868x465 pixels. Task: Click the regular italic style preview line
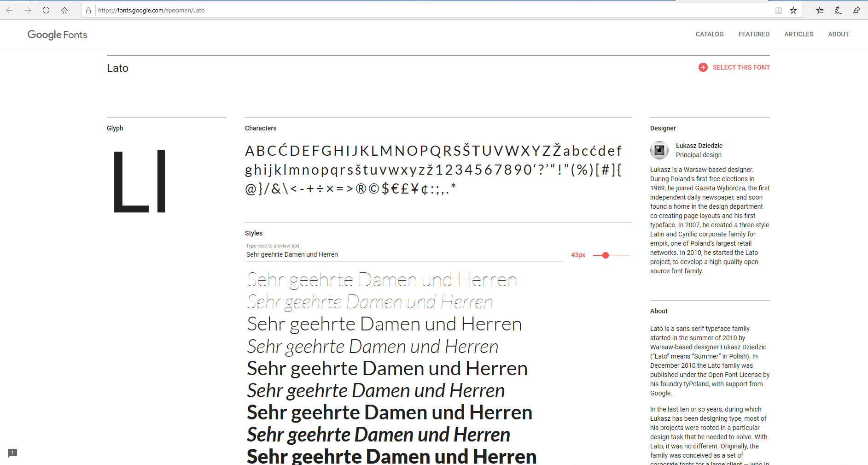[x=376, y=390]
